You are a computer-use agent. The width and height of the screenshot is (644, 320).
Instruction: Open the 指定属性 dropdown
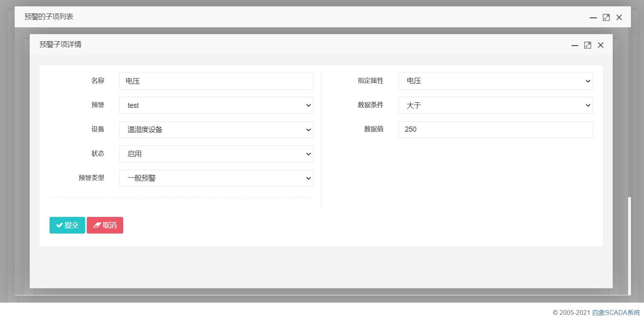495,81
